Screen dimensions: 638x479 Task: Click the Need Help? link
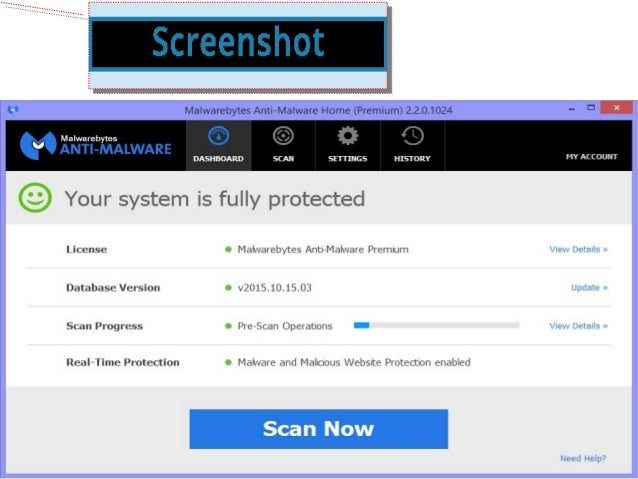tap(583, 459)
